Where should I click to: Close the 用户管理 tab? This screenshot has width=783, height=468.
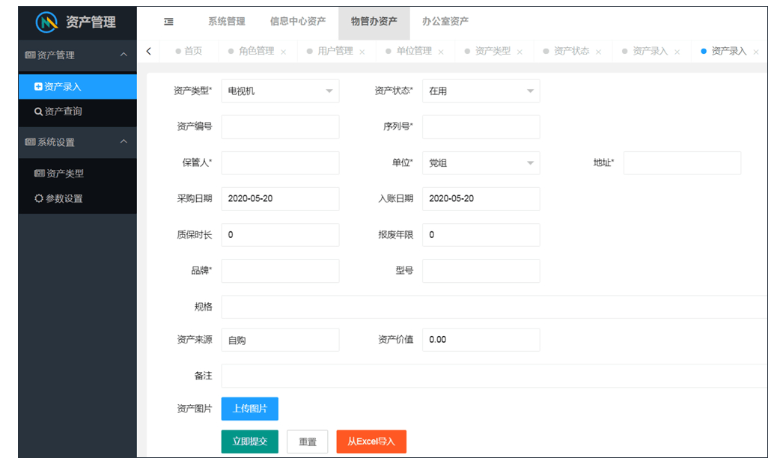(x=361, y=52)
